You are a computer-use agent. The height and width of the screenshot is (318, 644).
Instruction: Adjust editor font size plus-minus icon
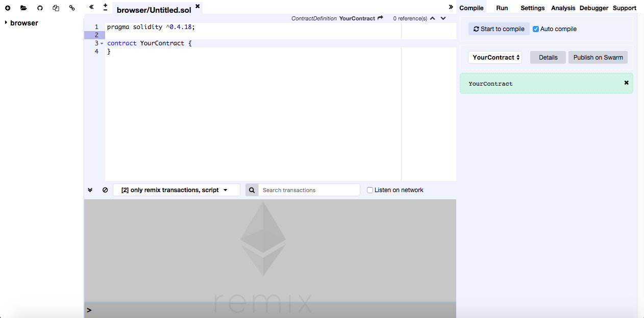pos(106,7)
